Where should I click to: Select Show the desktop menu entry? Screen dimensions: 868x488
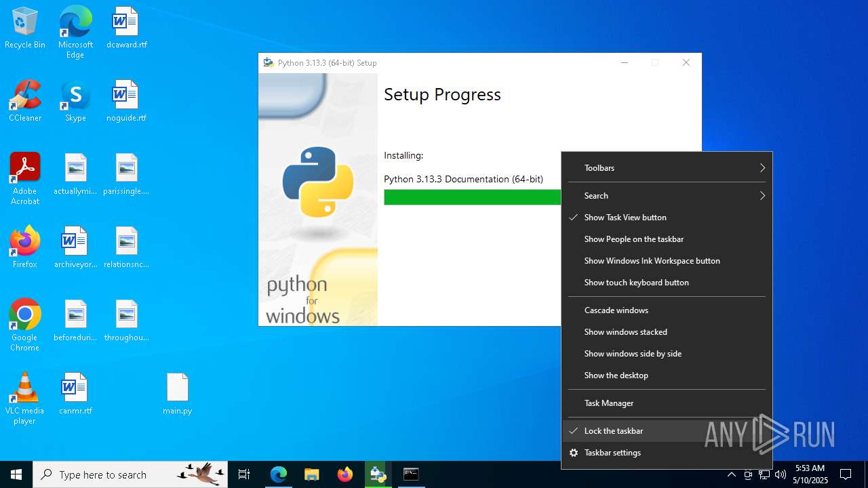coord(667,375)
